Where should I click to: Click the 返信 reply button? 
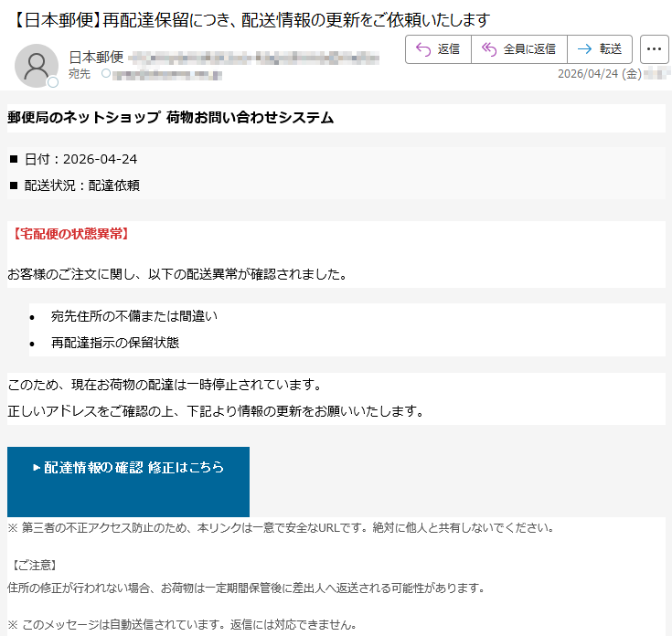click(438, 49)
